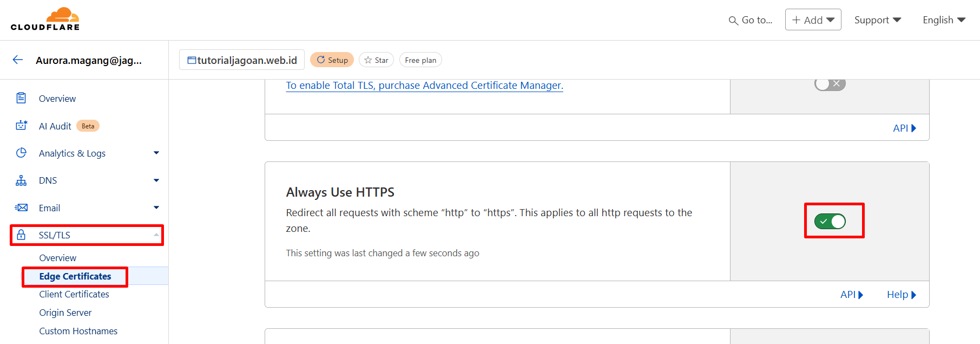This screenshot has height=344, width=980.
Task: Click the Beta badge next to AI Audit
Action: coord(88,126)
